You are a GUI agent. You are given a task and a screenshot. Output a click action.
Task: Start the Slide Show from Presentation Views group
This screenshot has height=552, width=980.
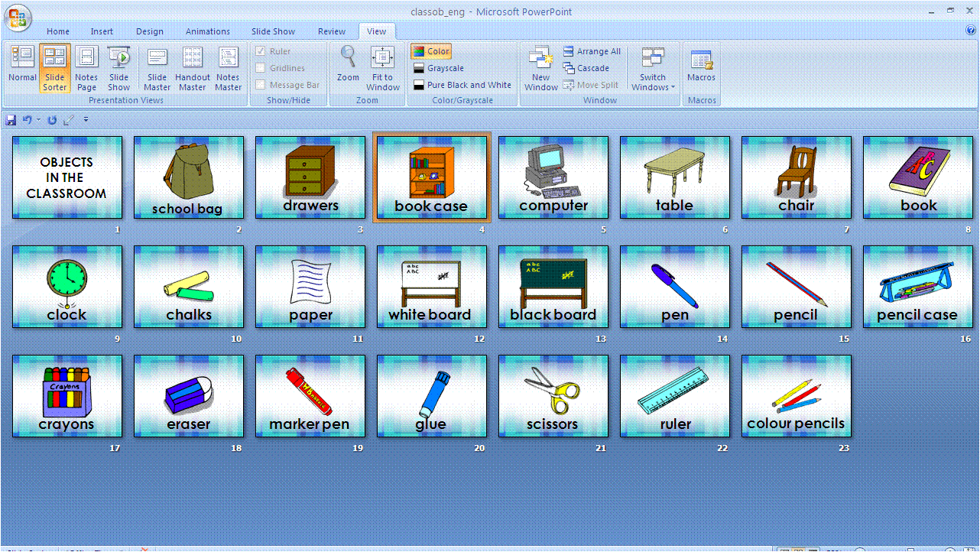coord(118,68)
